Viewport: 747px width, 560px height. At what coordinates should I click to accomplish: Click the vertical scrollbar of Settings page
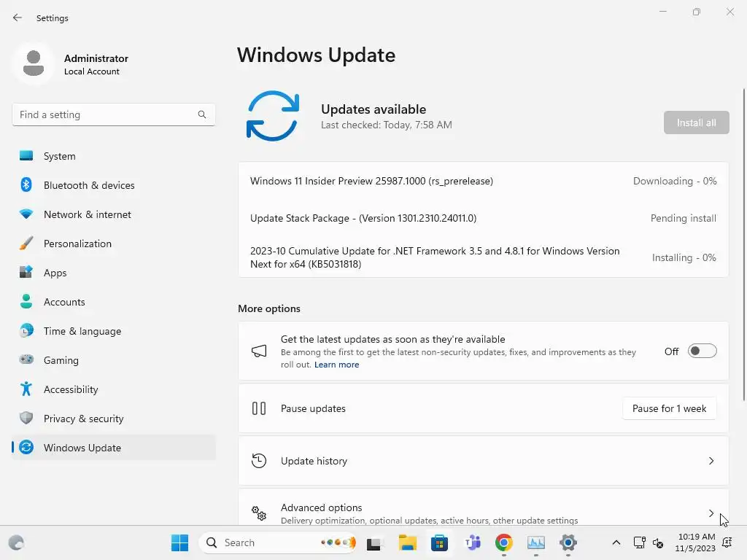point(744,244)
